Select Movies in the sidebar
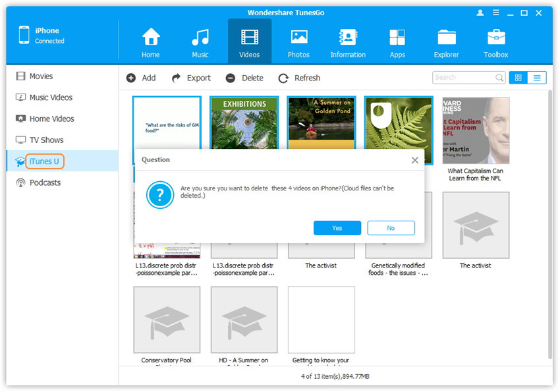 [41, 76]
